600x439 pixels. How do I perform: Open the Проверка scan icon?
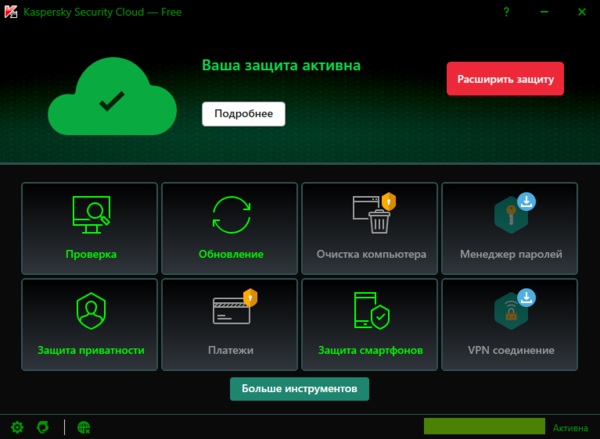[91, 215]
